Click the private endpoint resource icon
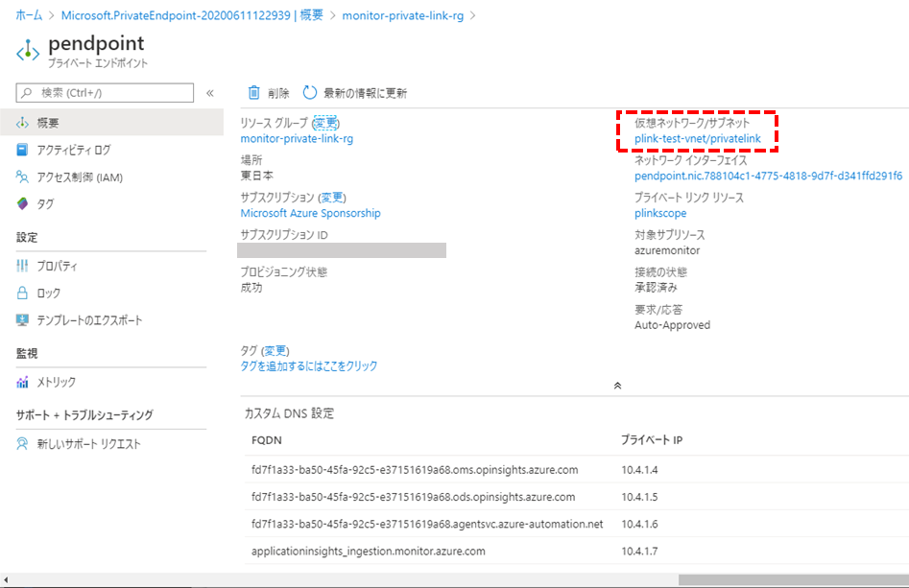 [x=28, y=52]
